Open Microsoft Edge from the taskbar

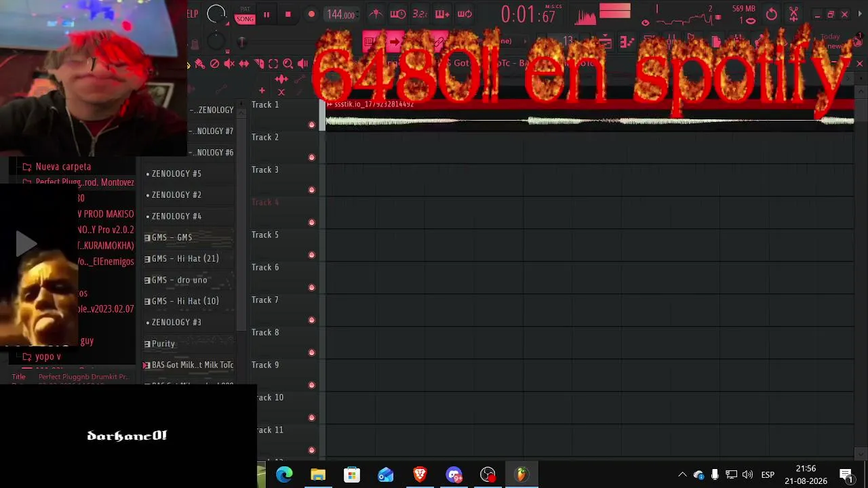coord(284,474)
